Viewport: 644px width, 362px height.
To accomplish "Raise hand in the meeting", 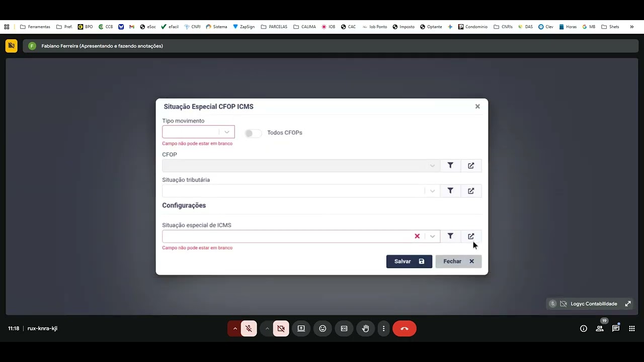I will tap(366, 328).
